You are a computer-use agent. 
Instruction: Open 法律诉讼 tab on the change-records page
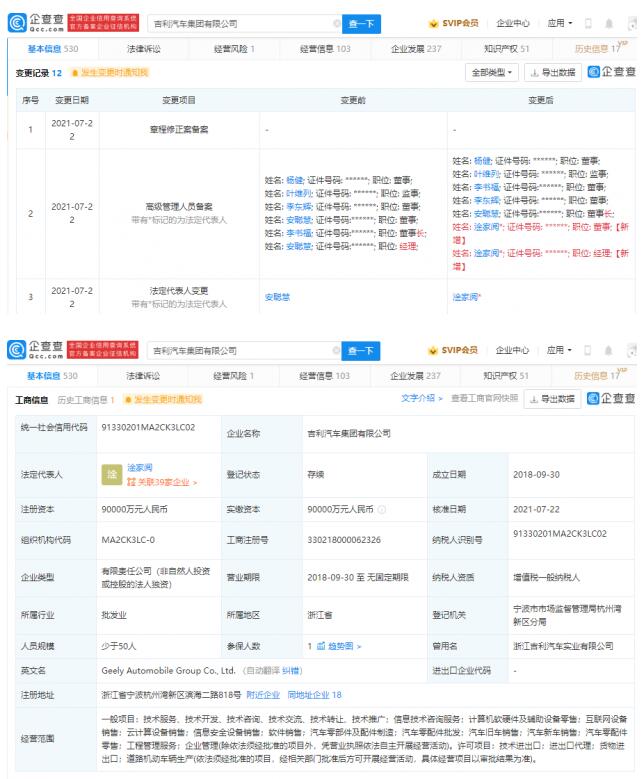[x=144, y=49]
